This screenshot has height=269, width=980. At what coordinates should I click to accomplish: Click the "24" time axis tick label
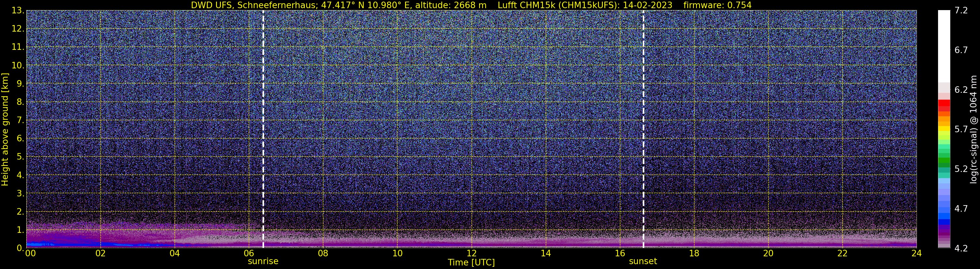(x=917, y=253)
